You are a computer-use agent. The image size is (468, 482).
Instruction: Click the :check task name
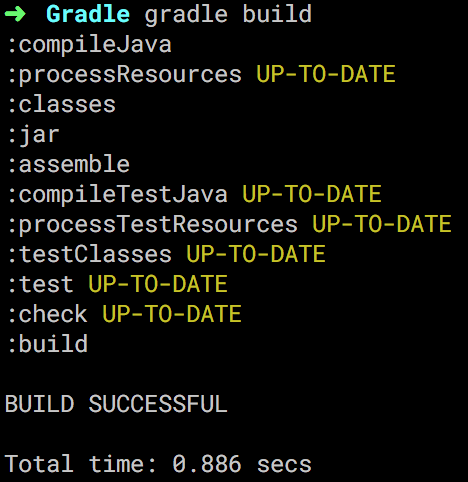coord(48,314)
